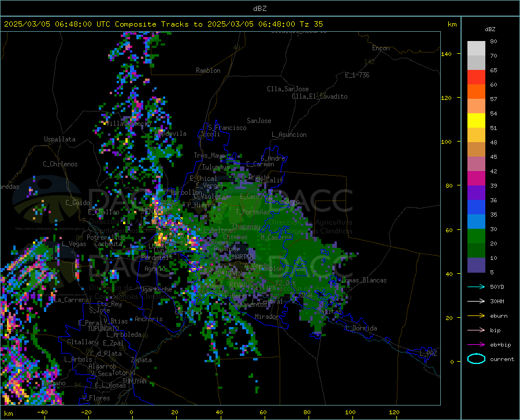Click the Lomas_Blancas map label
520x420 pixels.
(364, 280)
